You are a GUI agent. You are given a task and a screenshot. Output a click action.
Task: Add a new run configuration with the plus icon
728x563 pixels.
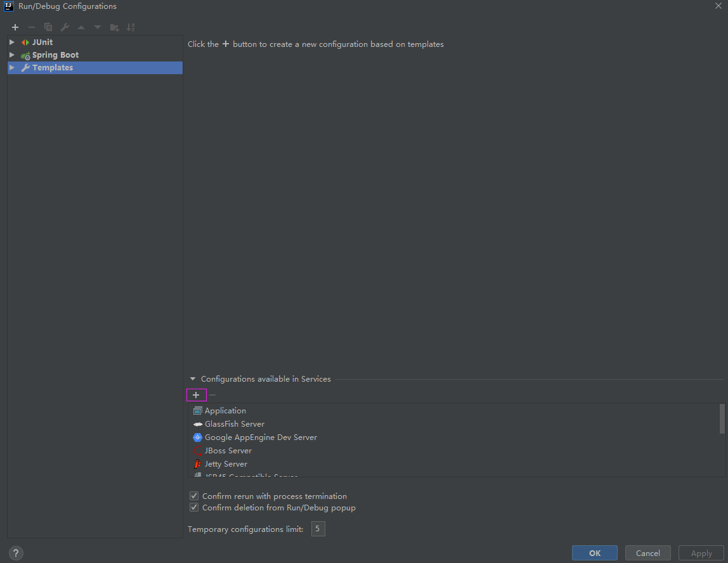(15, 27)
